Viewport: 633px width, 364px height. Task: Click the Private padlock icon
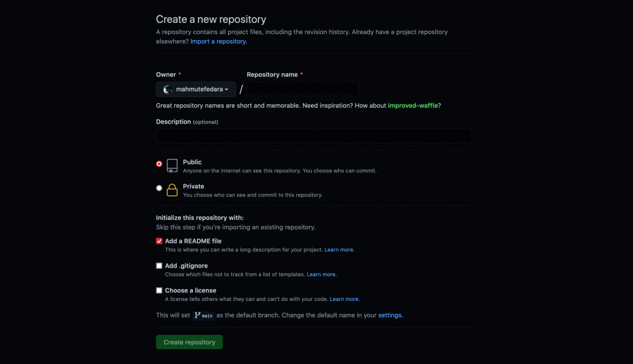pos(172,190)
